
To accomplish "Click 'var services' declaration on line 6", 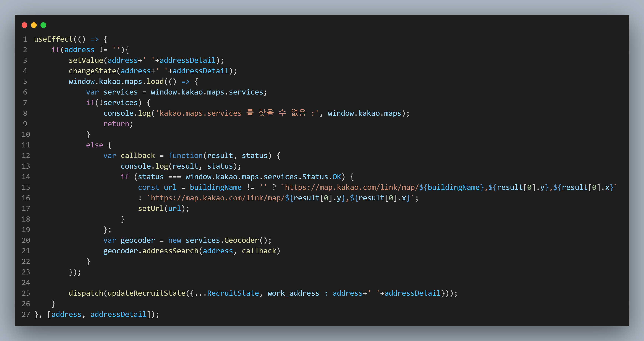I will click(x=112, y=92).
